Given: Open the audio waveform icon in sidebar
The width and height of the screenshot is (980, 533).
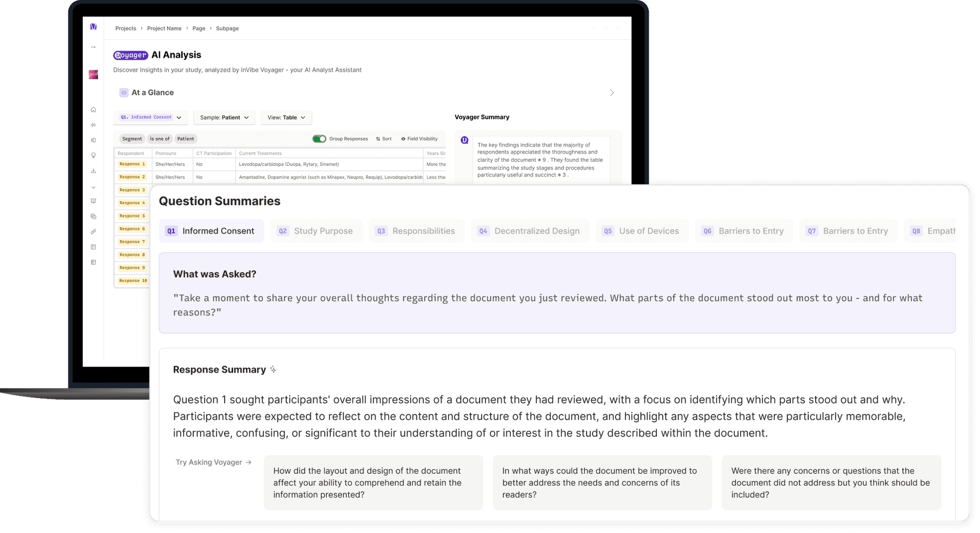Looking at the screenshot, I should 93,125.
